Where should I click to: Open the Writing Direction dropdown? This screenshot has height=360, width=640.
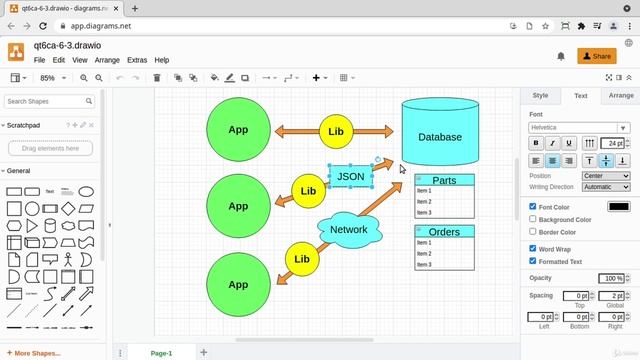(x=606, y=187)
